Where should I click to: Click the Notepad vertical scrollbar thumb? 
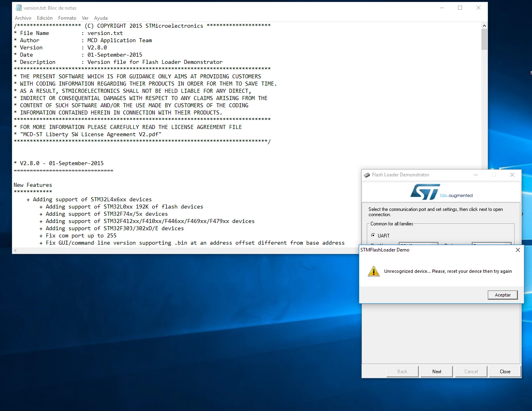[484, 39]
